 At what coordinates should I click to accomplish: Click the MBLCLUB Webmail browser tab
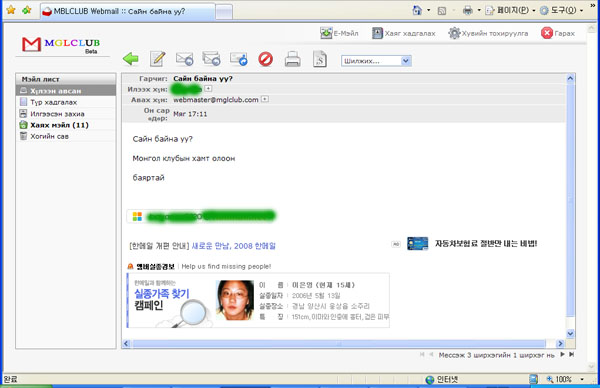click(x=127, y=11)
